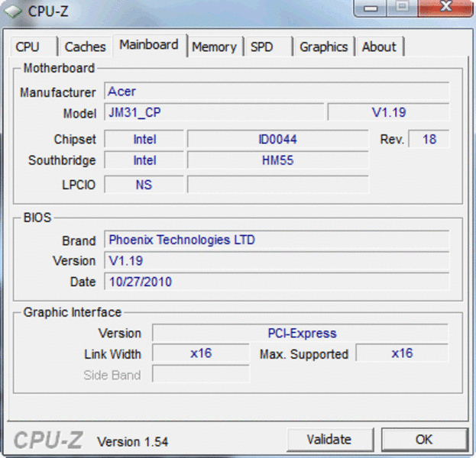The height and width of the screenshot is (458, 476).
Task: Click BIOS Brand field Phoenix Technologies LTD
Action: click(277, 240)
